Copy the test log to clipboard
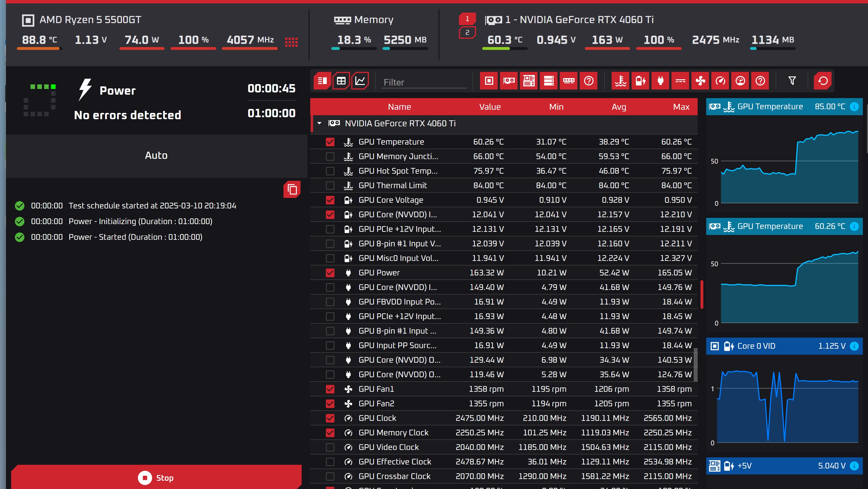The width and height of the screenshot is (868, 489). pyautogui.click(x=292, y=189)
